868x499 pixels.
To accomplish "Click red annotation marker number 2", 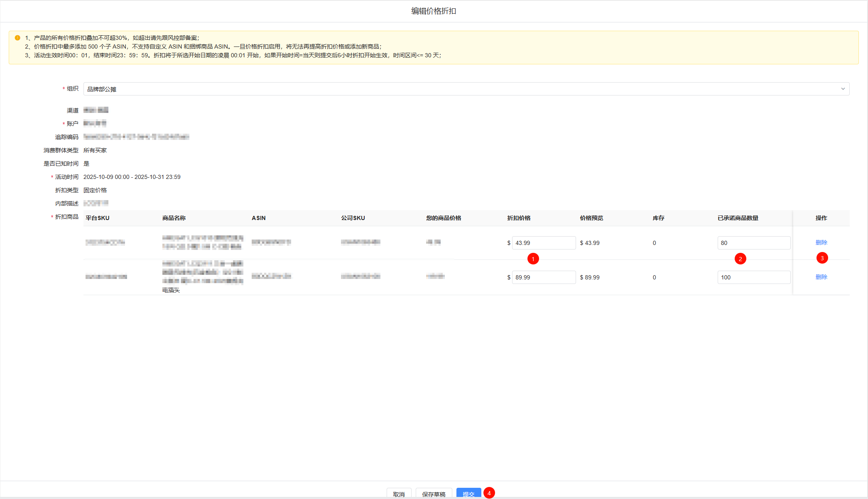I will tap(740, 259).
